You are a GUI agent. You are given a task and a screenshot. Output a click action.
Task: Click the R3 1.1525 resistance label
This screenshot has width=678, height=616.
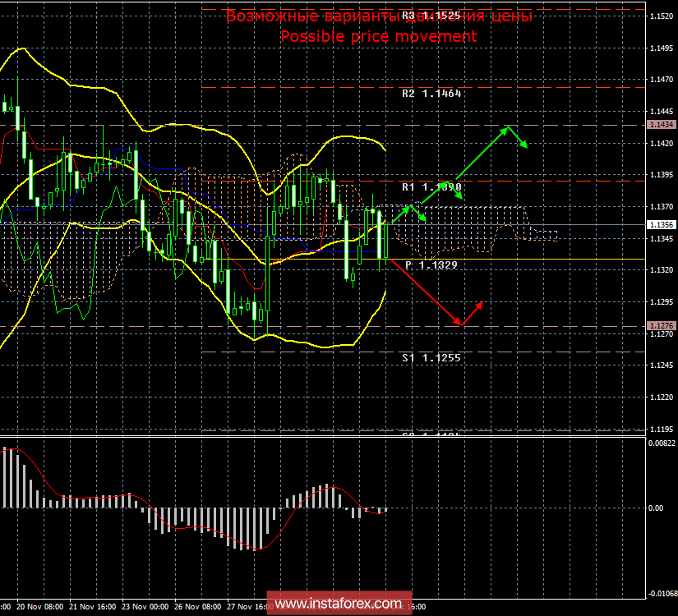tap(431, 16)
